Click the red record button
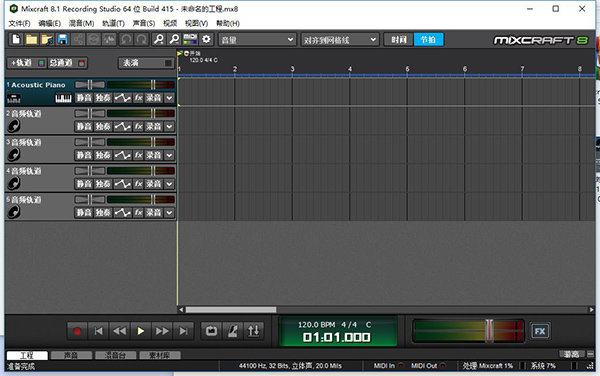 pos(77,331)
